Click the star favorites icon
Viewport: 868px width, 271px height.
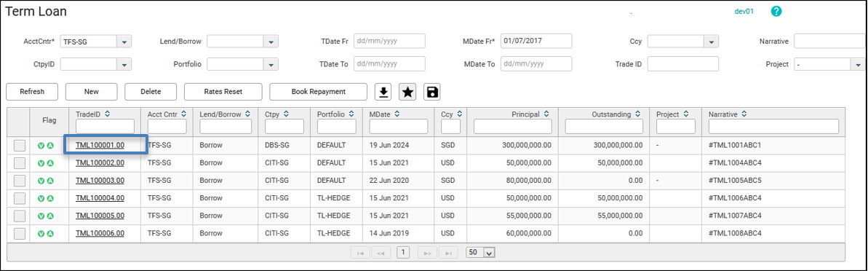point(407,93)
